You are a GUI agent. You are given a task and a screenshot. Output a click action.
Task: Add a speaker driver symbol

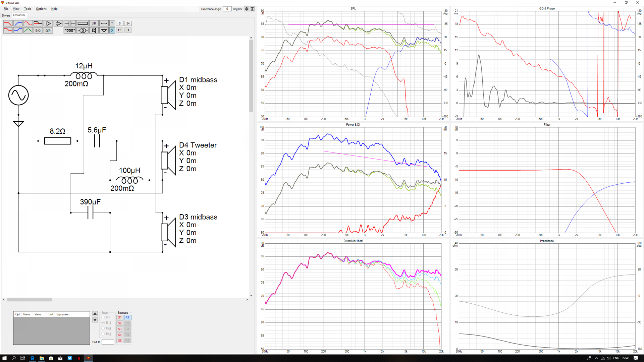coord(94,31)
